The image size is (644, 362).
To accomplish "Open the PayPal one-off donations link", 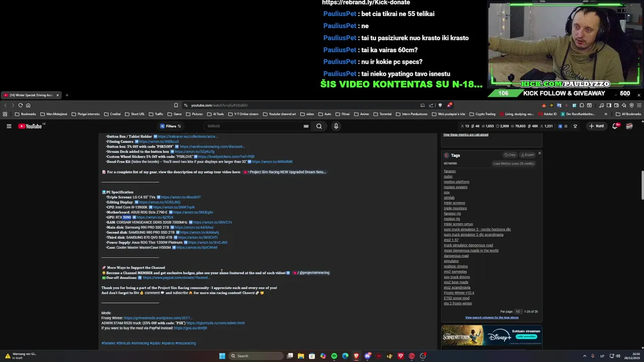I will point(176,278).
